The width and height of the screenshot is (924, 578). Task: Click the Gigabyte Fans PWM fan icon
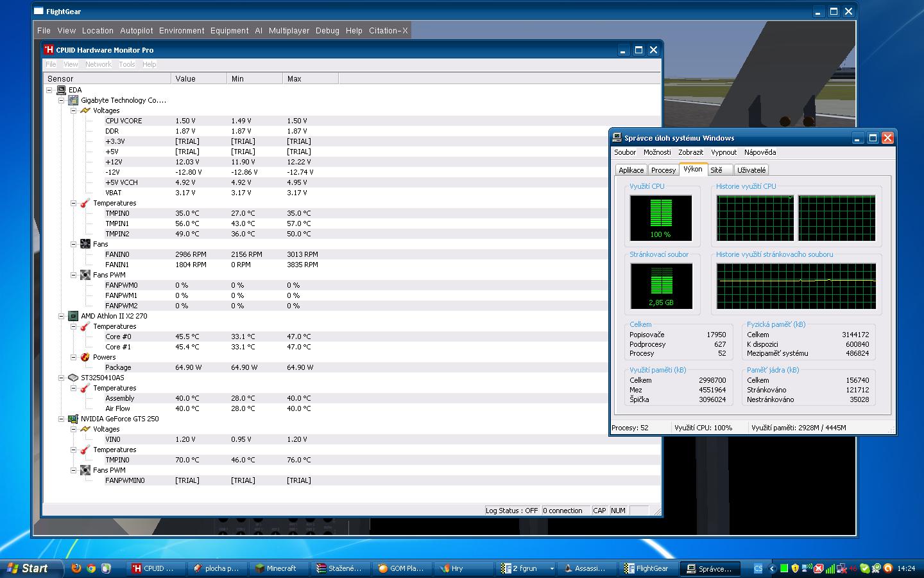click(x=85, y=275)
